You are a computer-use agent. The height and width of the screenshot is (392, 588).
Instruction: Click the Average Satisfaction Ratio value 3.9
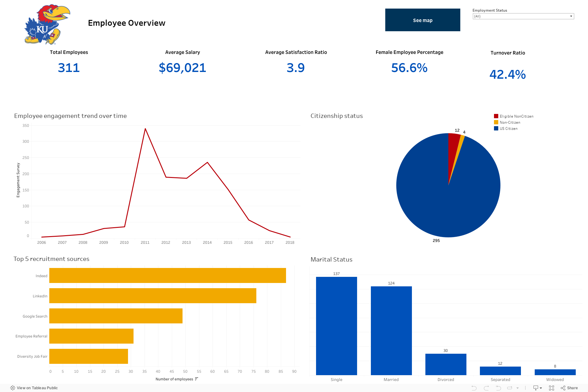click(x=296, y=68)
